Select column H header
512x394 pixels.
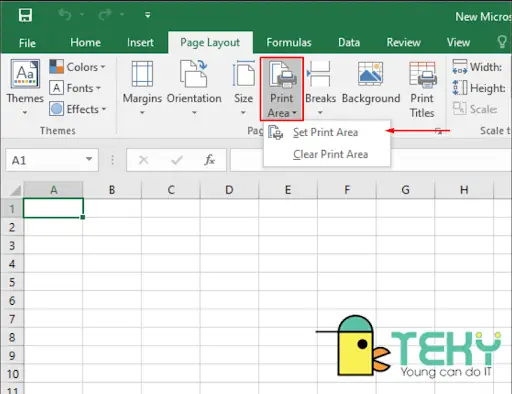coord(464,190)
